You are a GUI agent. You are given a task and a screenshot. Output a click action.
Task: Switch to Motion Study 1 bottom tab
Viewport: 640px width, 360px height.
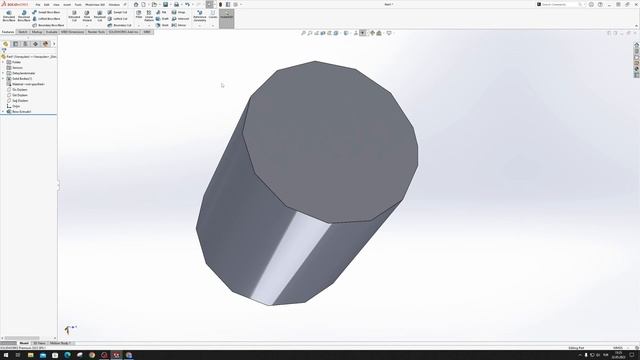pyautogui.click(x=60, y=343)
